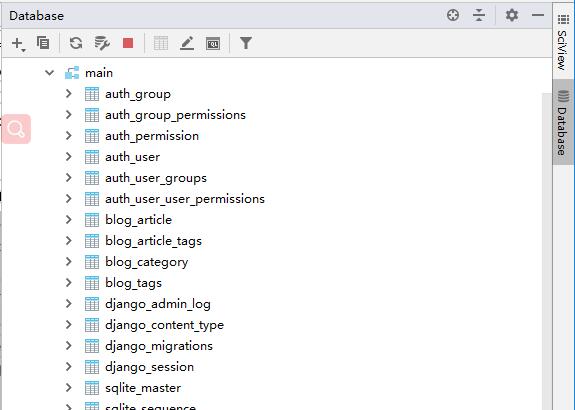Expand the django_session table node
The width and height of the screenshot is (575, 410).
coord(69,367)
